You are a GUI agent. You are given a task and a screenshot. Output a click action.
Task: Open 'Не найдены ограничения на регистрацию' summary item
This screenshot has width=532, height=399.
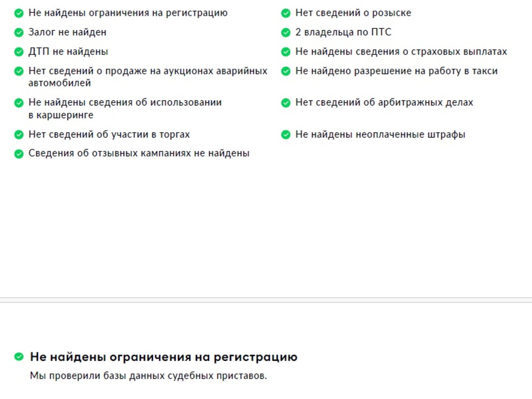pyautogui.click(x=128, y=13)
